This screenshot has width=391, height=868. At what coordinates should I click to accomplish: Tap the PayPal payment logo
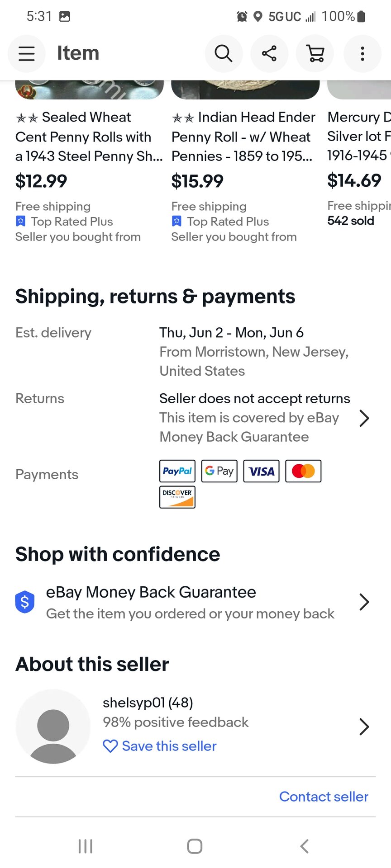tap(177, 471)
